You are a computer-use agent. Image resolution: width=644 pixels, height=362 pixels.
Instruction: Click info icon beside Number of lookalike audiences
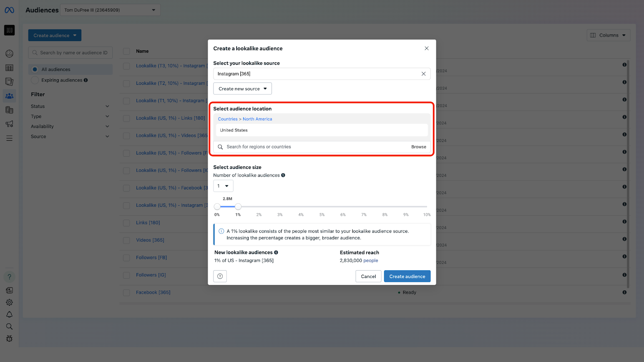pos(283,175)
